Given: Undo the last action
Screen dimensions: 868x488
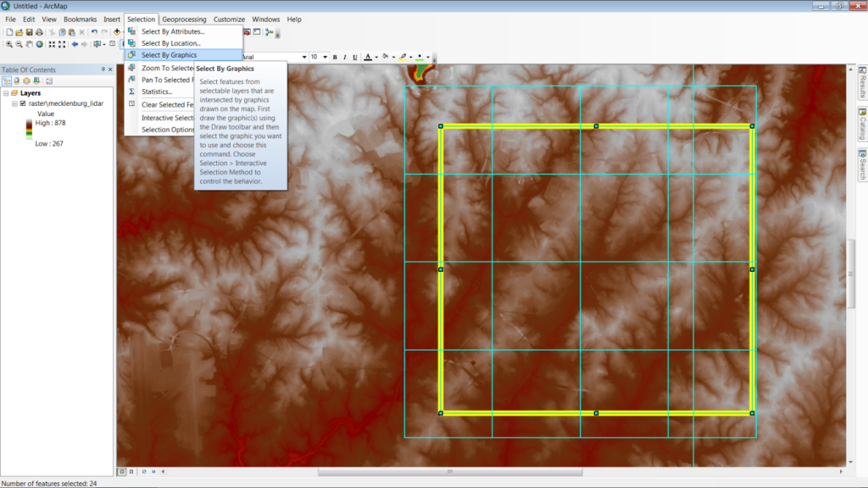Looking at the screenshot, I should pyautogui.click(x=95, y=32).
